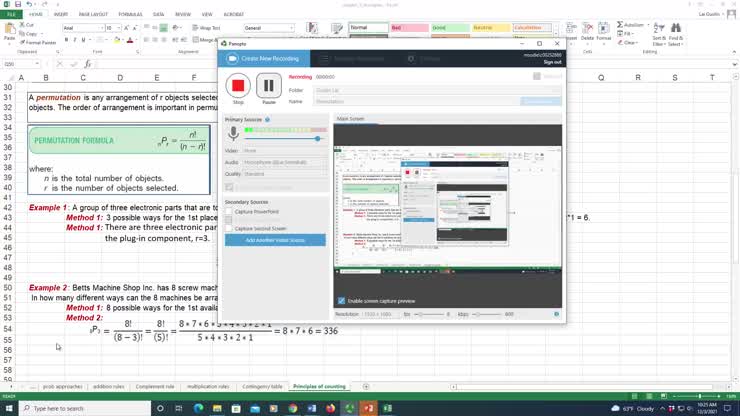Click the Format Painter tool

(36, 43)
